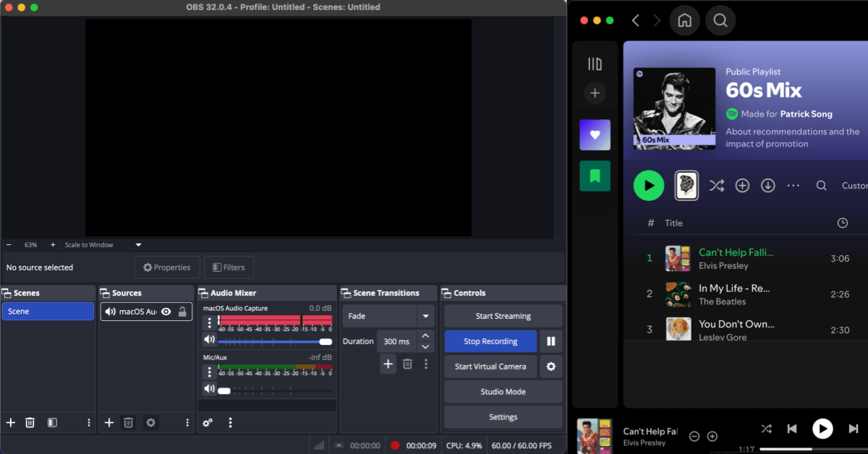Remove selected scene with Scenes trash icon
The height and width of the screenshot is (454, 868).
pos(30,422)
